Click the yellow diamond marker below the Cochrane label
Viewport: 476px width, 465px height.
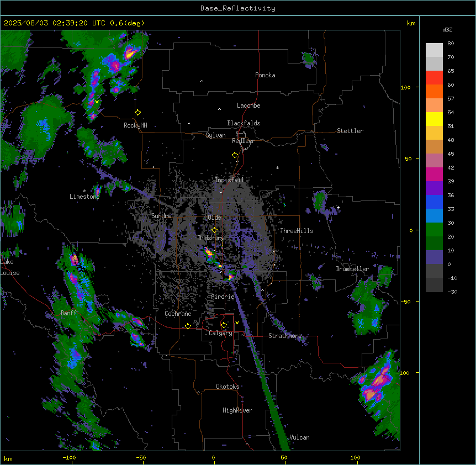[x=188, y=326]
